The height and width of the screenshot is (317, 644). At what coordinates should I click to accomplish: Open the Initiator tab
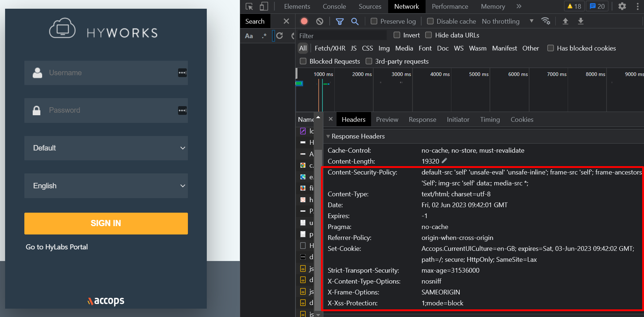pos(458,120)
